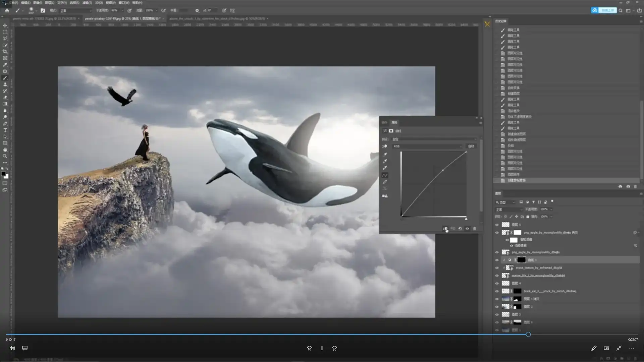
Task: Open the Curves preset dropdown
Action: coord(434,139)
